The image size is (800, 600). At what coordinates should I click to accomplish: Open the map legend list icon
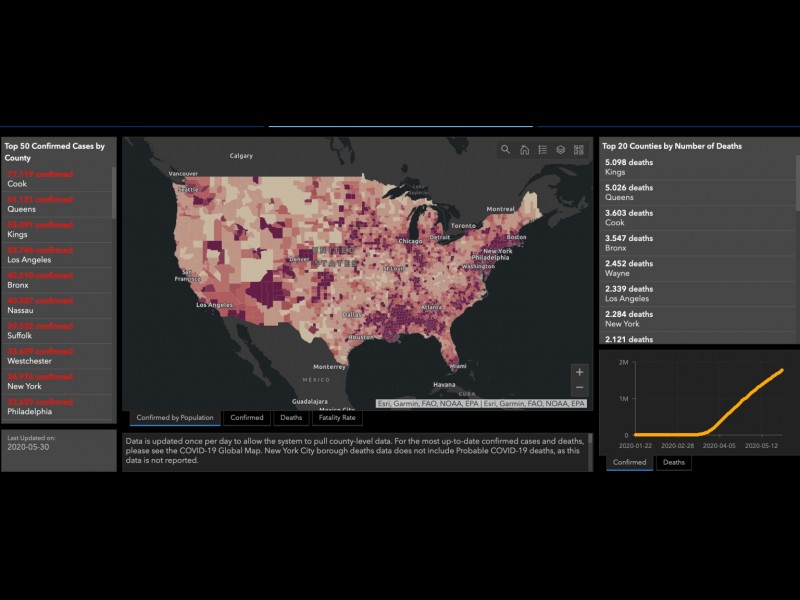tap(542, 150)
